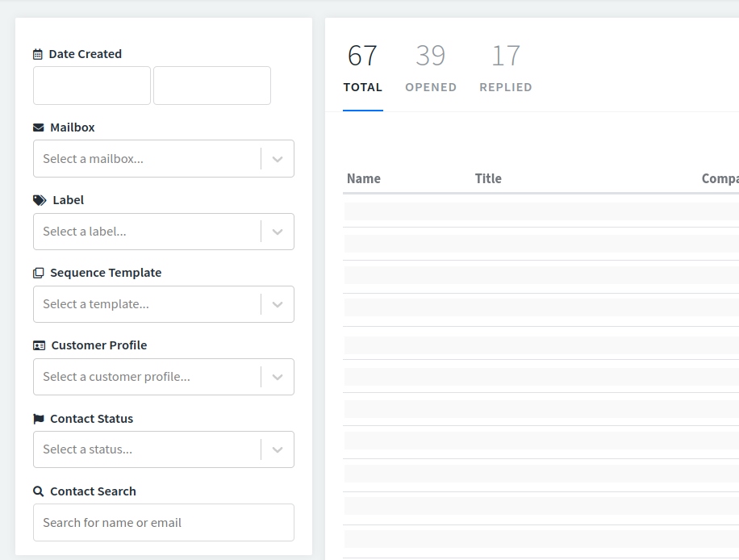Viewport: 739px width, 560px height.
Task: Click the calendar icon beside Date Created
Action: pos(38,54)
